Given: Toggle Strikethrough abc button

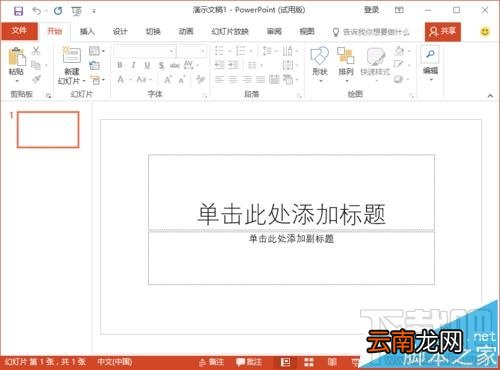Looking at the screenshot, I should click(175, 65).
